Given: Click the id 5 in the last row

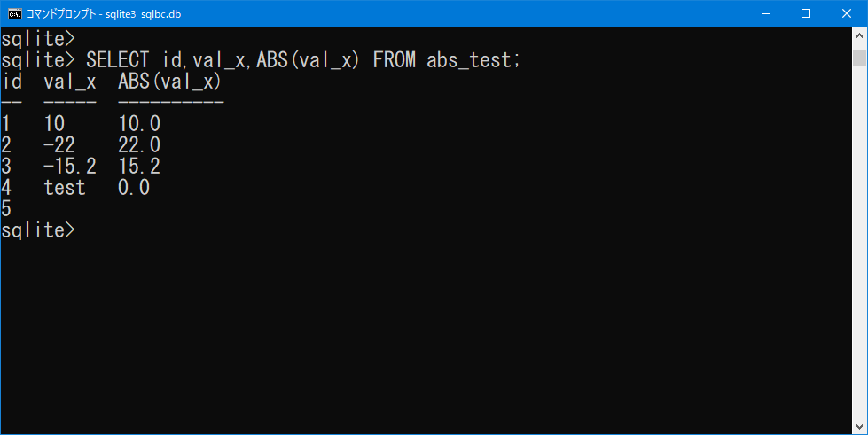Looking at the screenshot, I should coord(6,209).
